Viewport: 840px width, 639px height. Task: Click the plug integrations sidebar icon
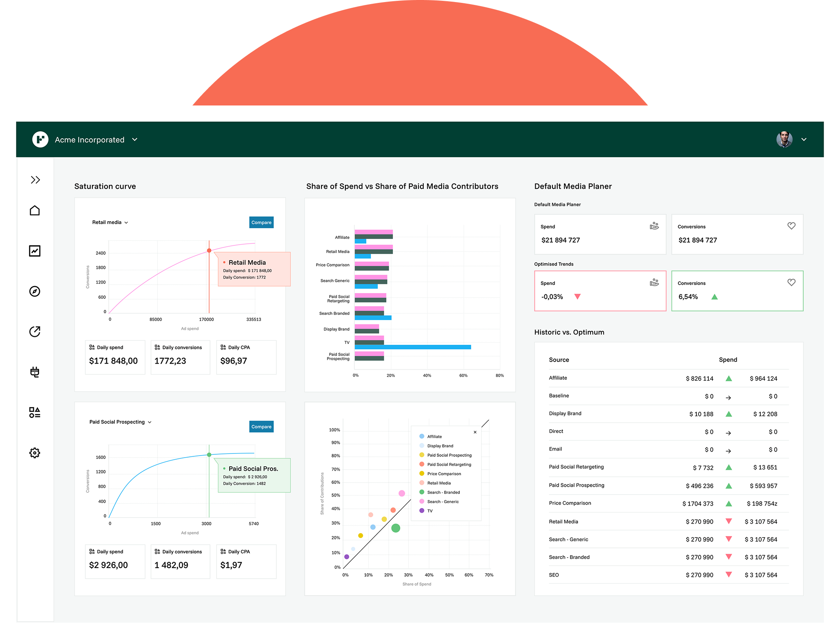coord(35,372)
